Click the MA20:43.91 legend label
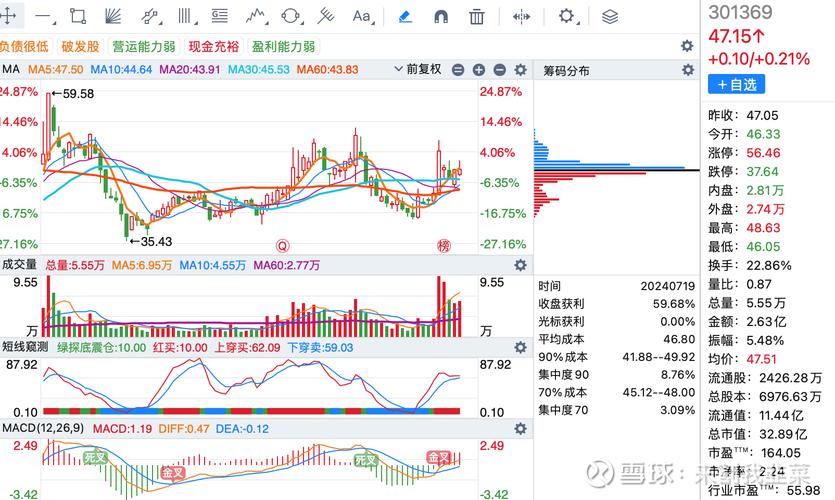Viewport: 835px width, 500px height. tap(190, 70)
